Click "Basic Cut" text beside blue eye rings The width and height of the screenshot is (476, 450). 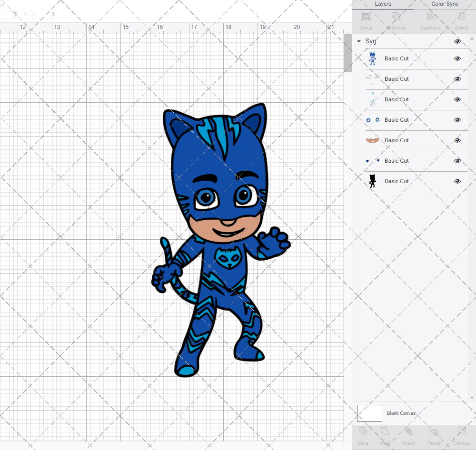(x=397, y=120)
